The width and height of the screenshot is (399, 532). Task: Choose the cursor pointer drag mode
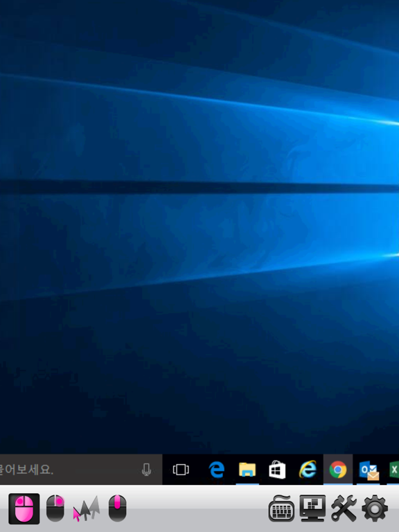87,508
